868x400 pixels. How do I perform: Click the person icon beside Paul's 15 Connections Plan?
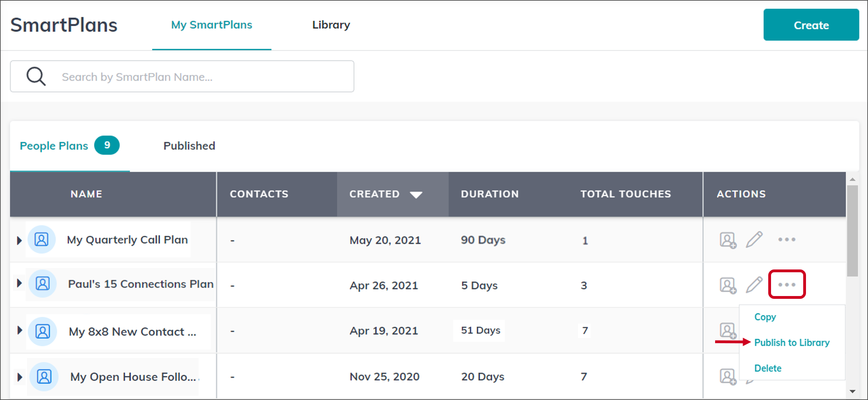point(42,283)
